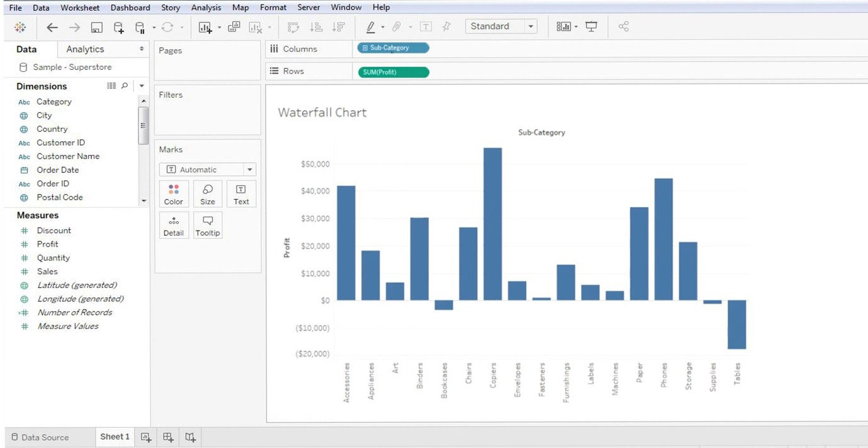868x448 pixels.
Task: Switch to the Analytics tab
Action: tap(86, 49)
